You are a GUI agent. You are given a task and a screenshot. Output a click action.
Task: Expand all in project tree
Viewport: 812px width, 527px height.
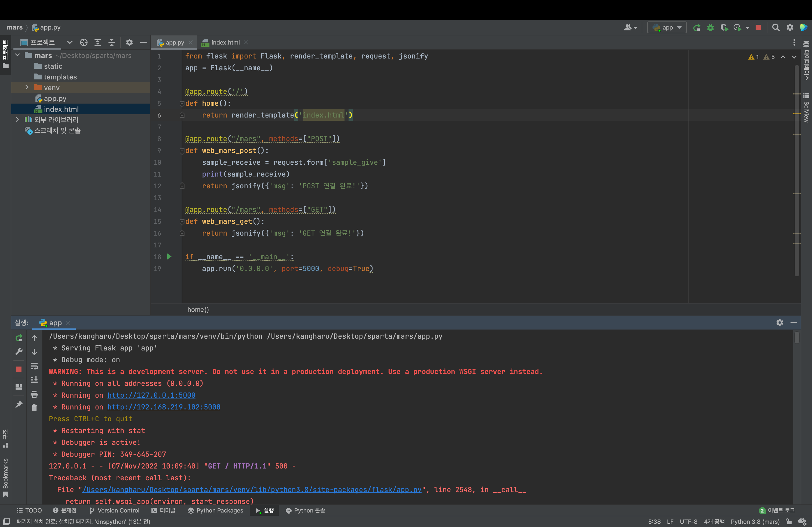click(97, 42)
